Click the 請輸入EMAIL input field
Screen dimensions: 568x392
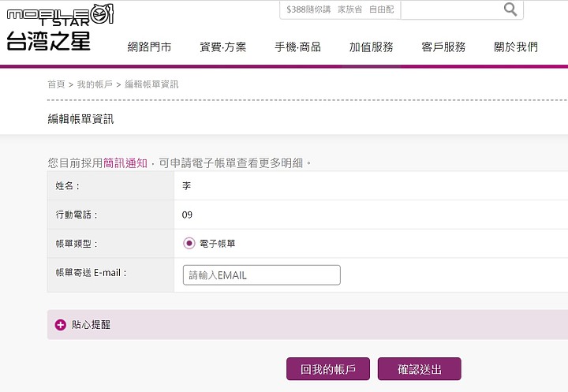262,275
